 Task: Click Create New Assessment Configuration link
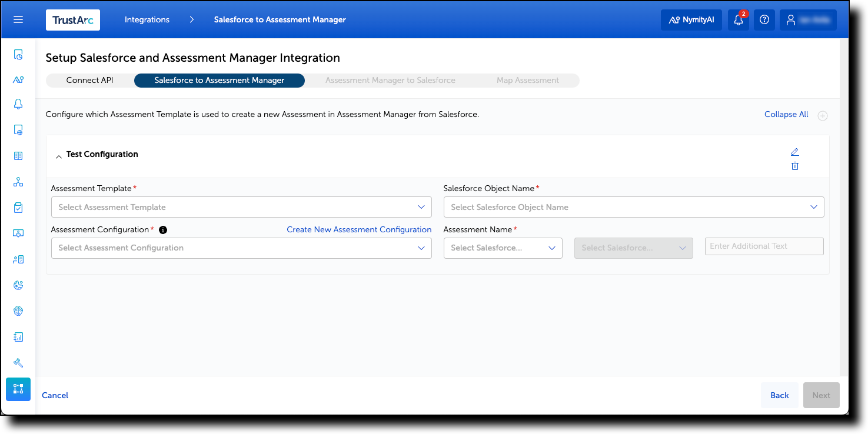tap(359, 229)
